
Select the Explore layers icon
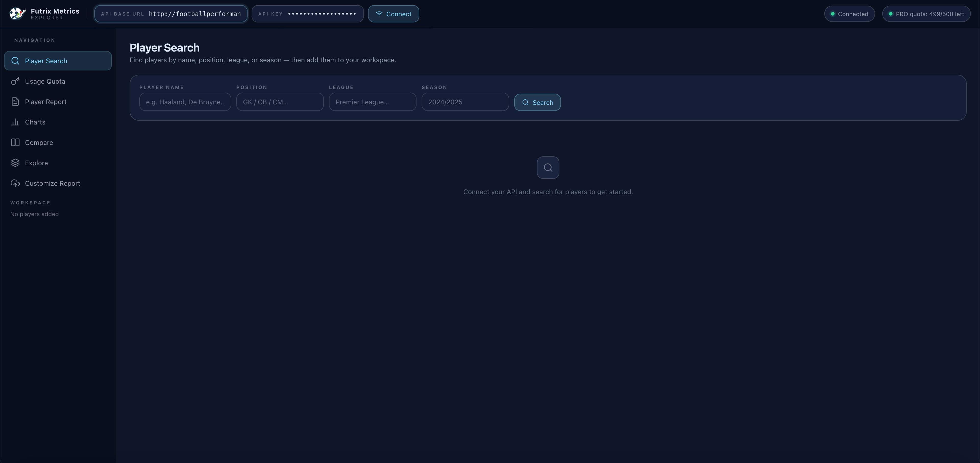pyautogui.click(x=15, y=163)
